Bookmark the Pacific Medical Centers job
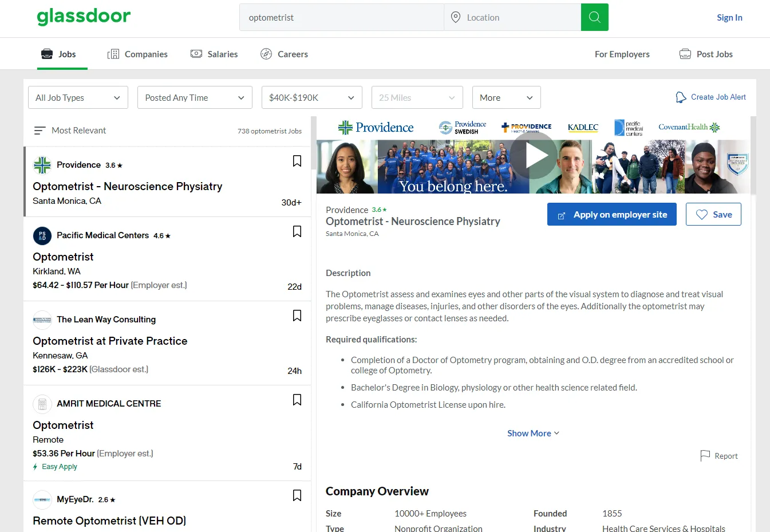770x532 pixels. click(297, 231)
